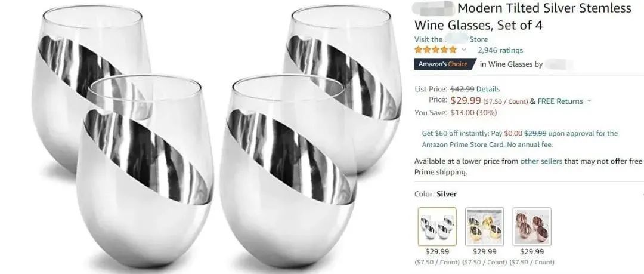The width and height of the screenshot is (644, 274).
Task: Open the Visit the Store link
Action: (451, 39)
